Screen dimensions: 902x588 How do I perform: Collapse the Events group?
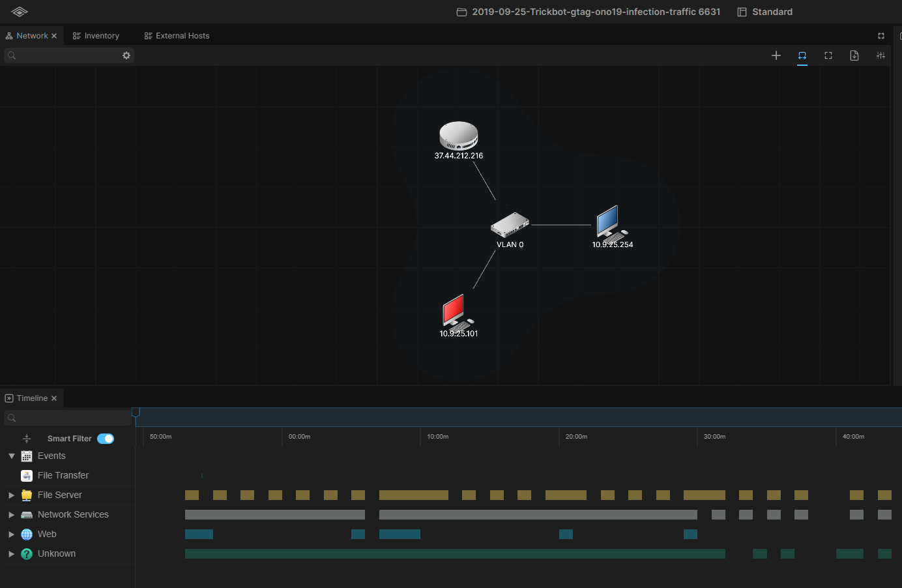coord(12,456)
